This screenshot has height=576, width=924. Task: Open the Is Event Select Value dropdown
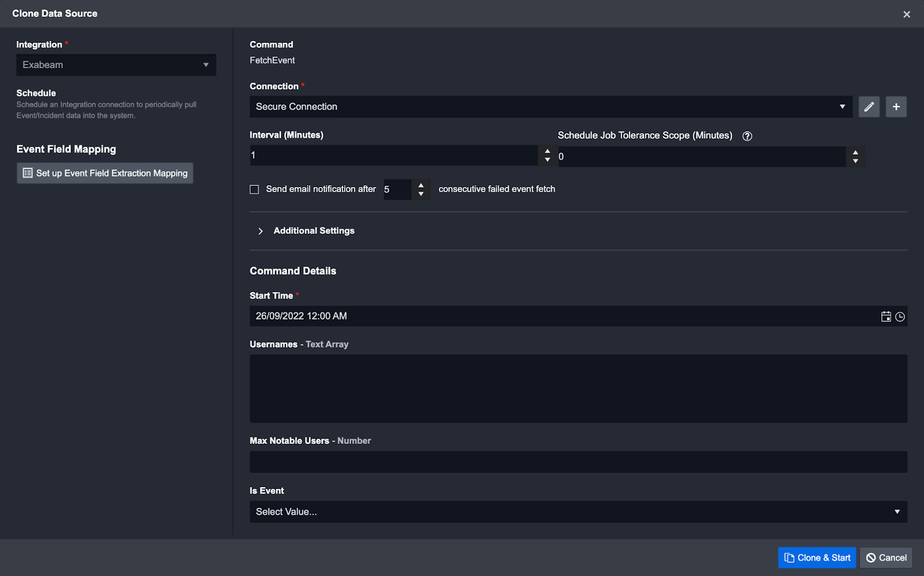pyautogui.click(x=577, y=512)
